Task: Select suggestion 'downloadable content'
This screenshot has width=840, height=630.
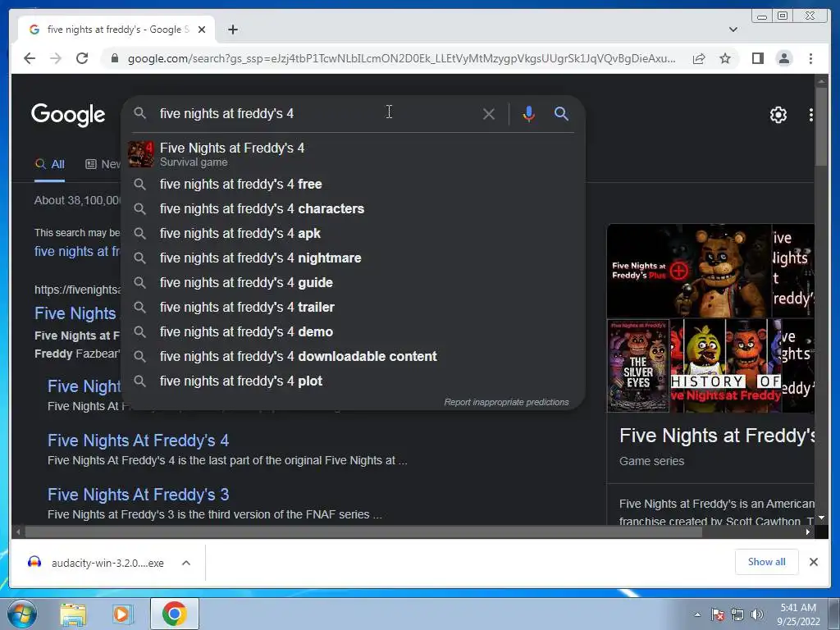Action: point(354,357)
